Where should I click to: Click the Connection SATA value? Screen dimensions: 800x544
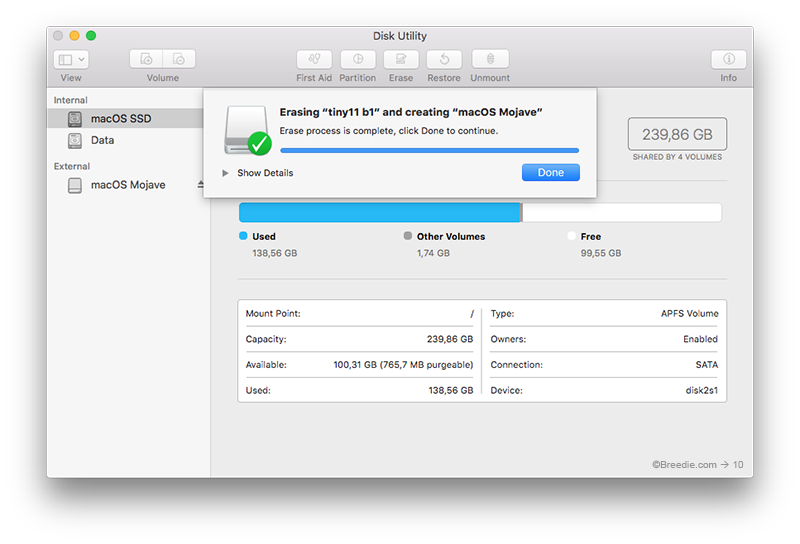[x=707, y=365]
